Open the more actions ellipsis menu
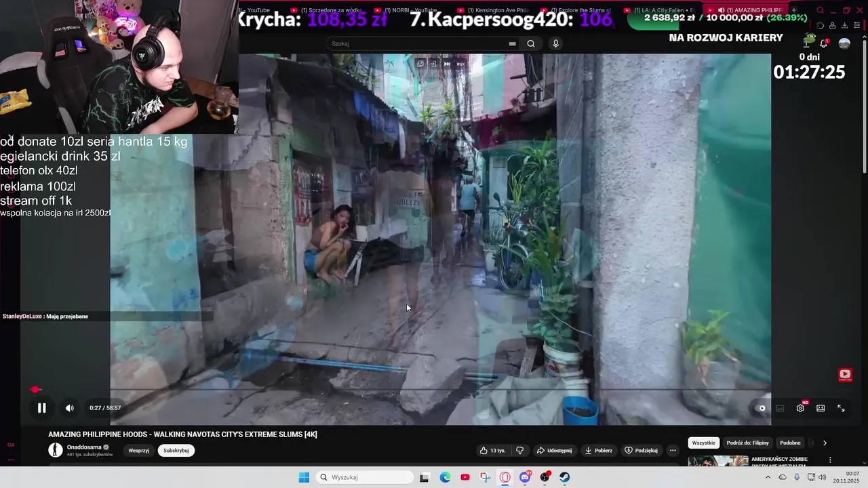 (x=673, y=451)
